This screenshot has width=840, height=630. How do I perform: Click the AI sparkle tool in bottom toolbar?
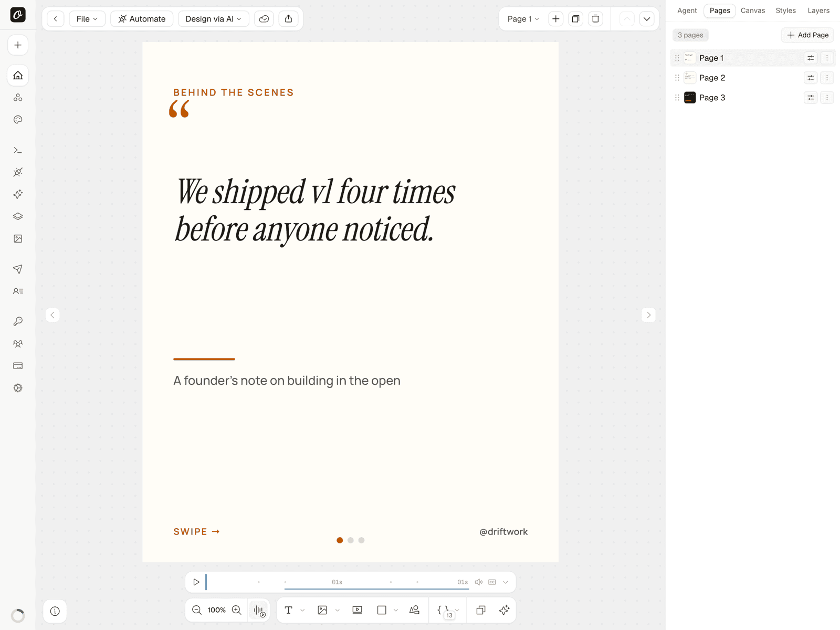click(x=505, y=610)
